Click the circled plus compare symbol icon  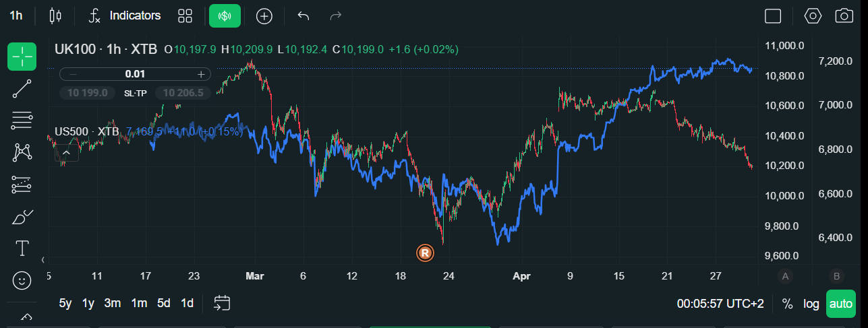click(x=264, y=15)
